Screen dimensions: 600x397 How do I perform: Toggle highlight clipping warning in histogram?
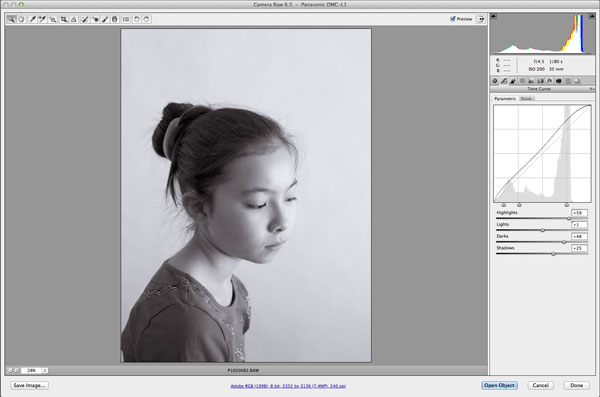coord(592,16)
